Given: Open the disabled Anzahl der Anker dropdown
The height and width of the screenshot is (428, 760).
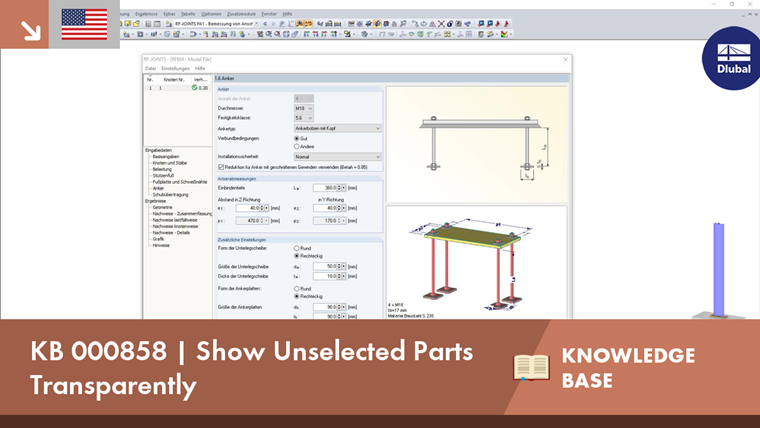Looking at the screenshot, I should (x=304, y=98).
